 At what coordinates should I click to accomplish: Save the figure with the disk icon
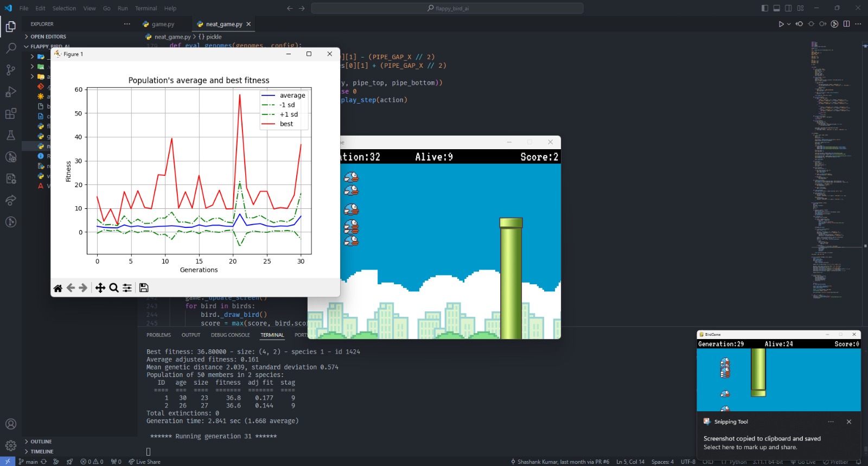[144, 288]
